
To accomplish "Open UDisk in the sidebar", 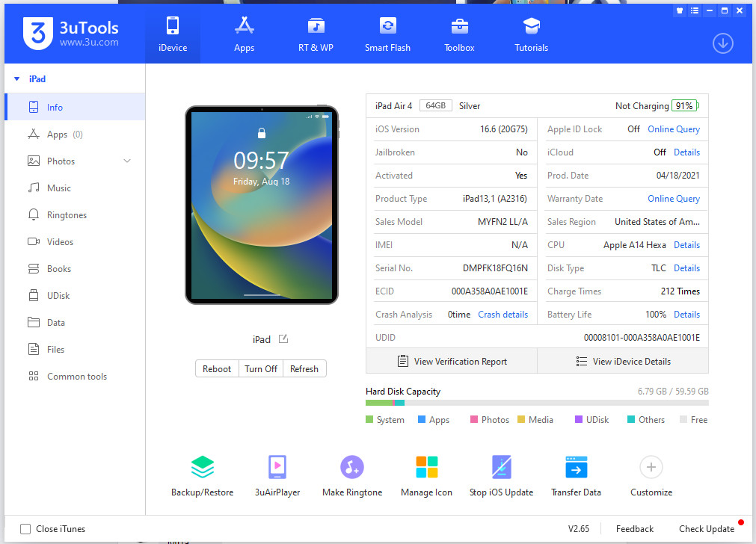I will pyautogui.click(x=75, y=296).
